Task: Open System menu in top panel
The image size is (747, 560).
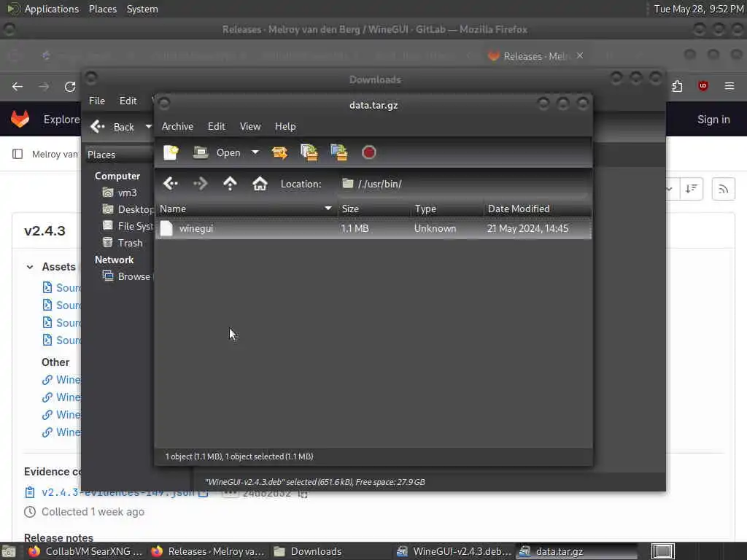Action: click(x=142, y=9)
